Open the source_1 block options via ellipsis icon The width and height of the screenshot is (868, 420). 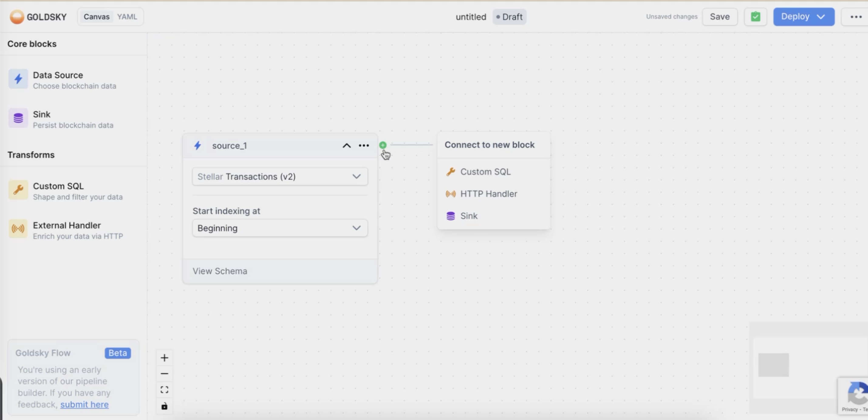[364, 145]
